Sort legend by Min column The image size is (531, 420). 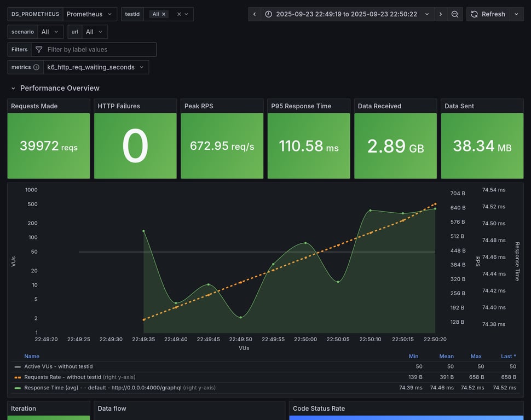pyautogui.click(x=413, y=356)
